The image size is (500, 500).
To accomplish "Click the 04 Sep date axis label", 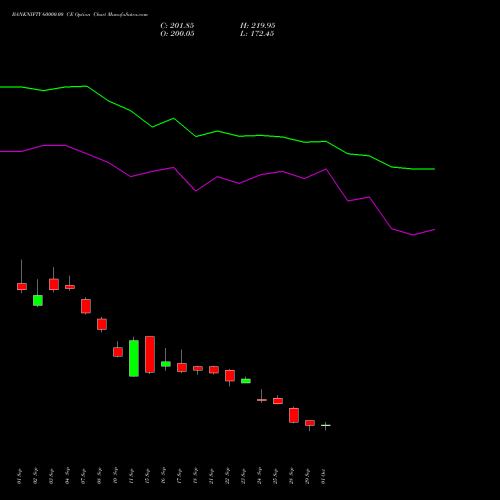I will [x=67, y=476].
